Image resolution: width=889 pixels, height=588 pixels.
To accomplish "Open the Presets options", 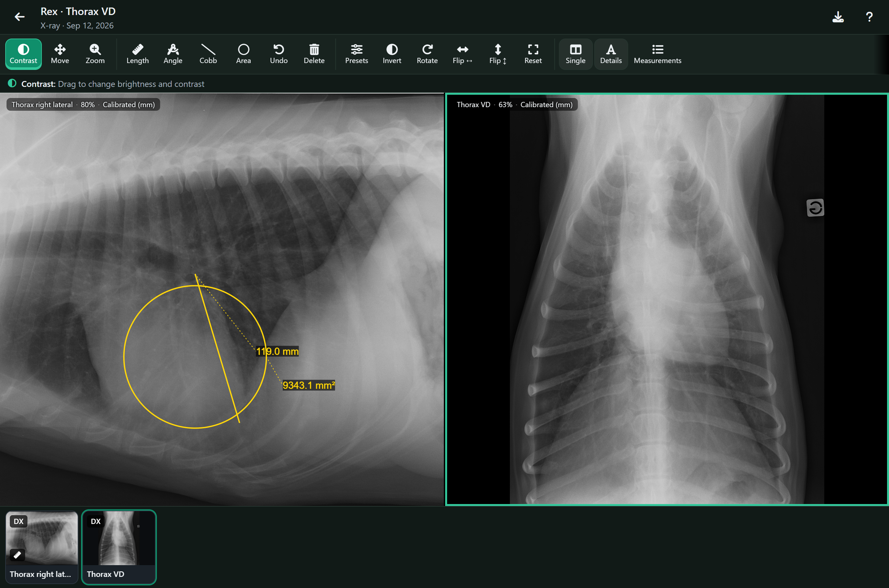I will [x=356, y=54].
